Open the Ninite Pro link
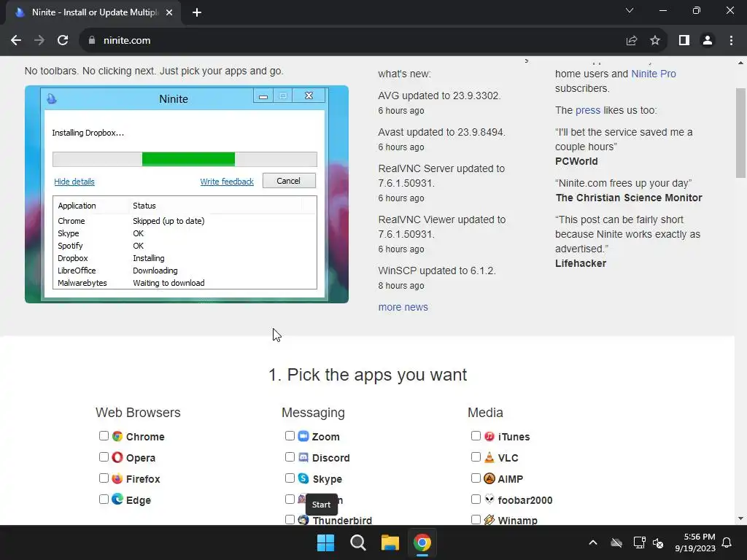 [x=653, y=74]
